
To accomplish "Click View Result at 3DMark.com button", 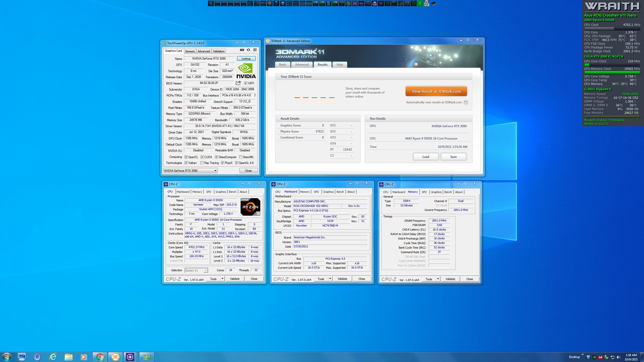I will [436, 92].
